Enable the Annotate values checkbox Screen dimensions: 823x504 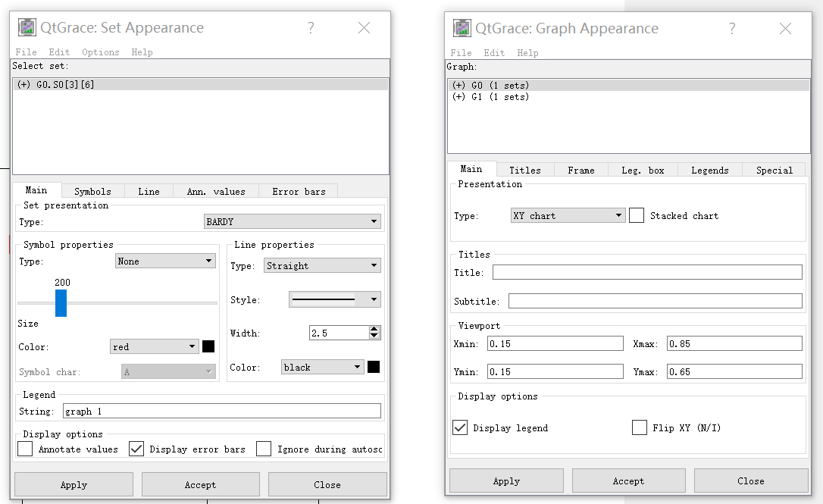point(23,448)
